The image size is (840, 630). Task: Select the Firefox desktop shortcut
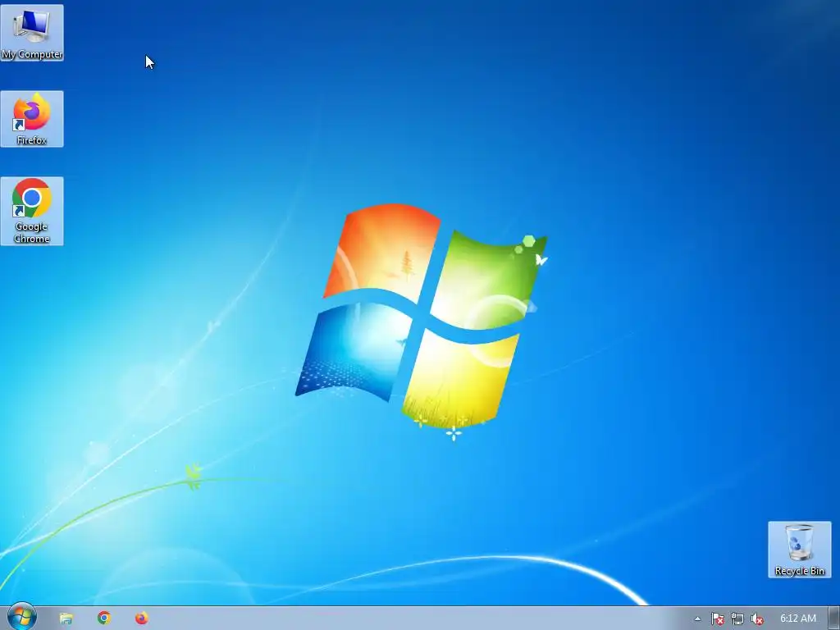tap(32, 119)
